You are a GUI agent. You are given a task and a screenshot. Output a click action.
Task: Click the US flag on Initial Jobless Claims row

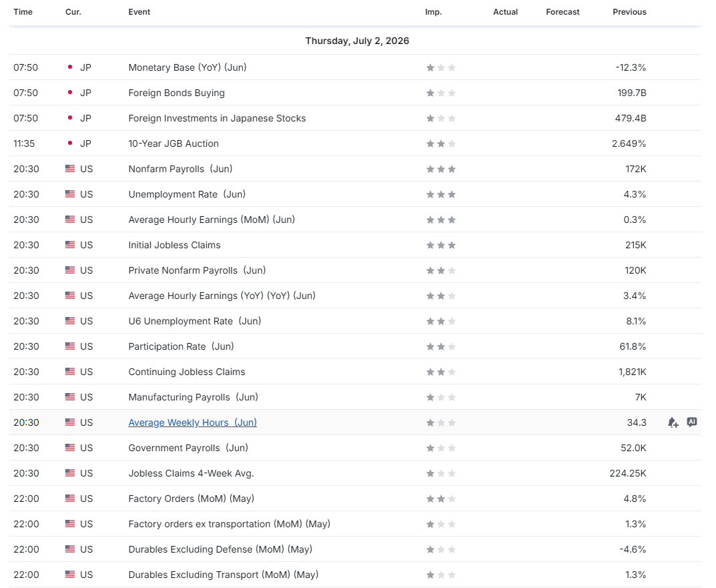point(70,245)
